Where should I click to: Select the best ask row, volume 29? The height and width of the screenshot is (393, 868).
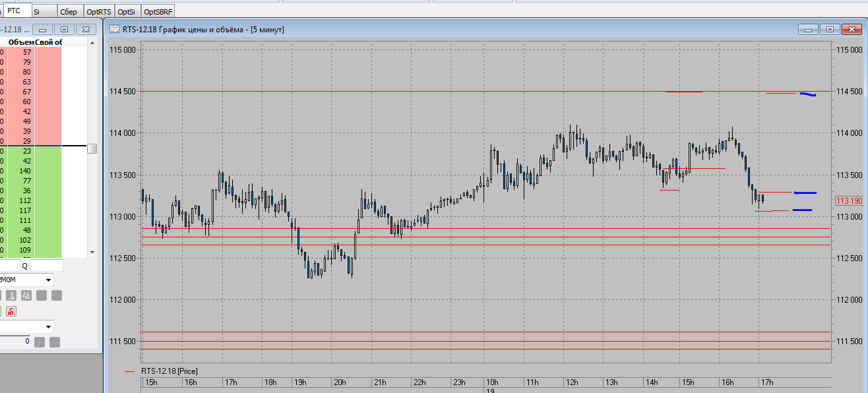(30, 141)
